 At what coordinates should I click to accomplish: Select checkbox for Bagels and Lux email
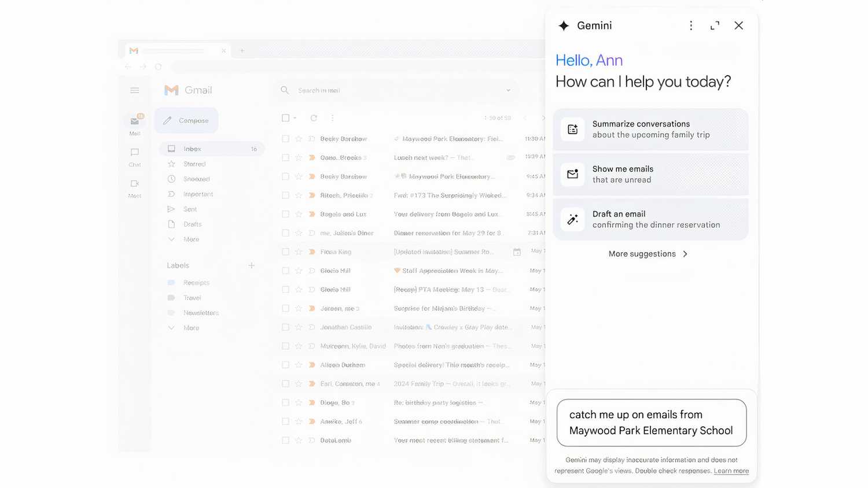[285, 214]
